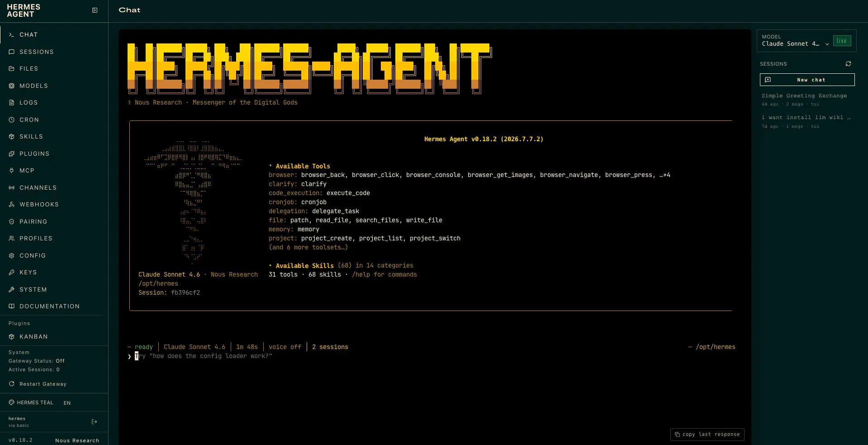Collapse the sidebar with the panel icon
Image resolution: width=868 pixels, height=445 pixels.
point(95,10)
